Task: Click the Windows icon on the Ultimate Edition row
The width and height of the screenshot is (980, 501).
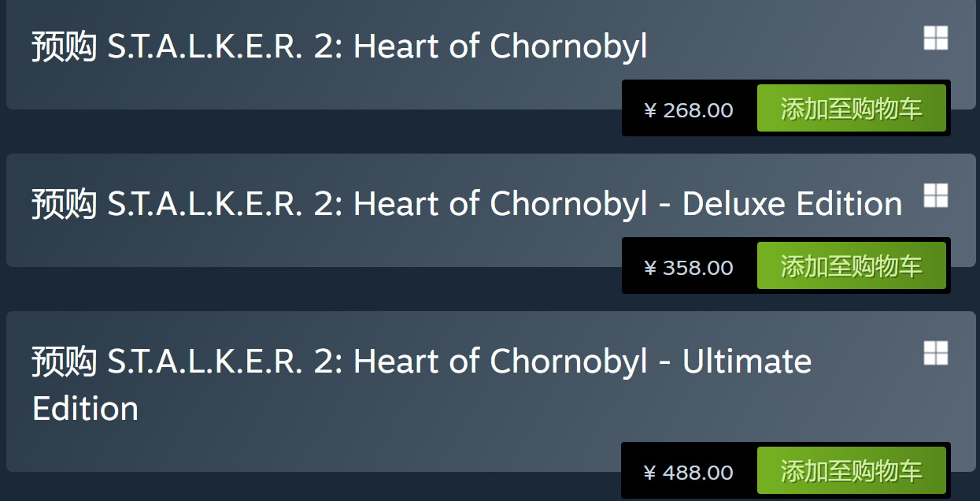Action: tap(935, 353)
